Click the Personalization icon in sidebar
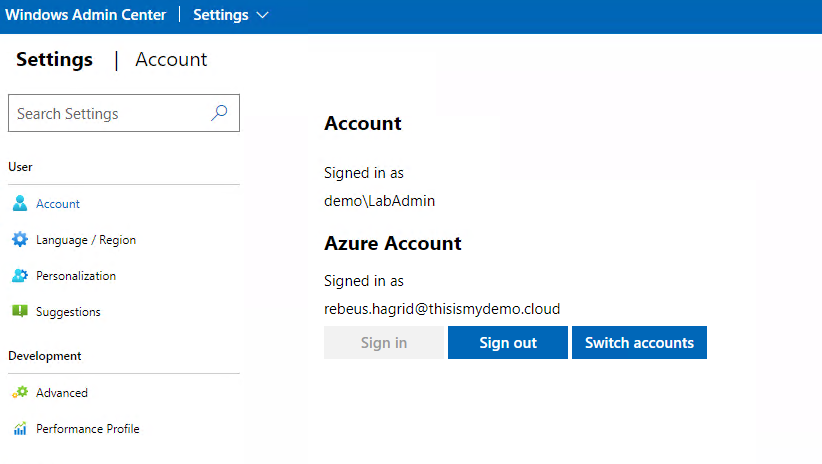 pos(19,276)
